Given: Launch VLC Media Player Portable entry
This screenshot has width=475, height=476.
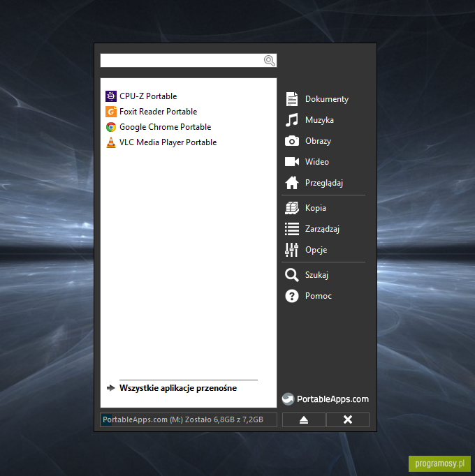Looking at the screenshot, I should point(161,142).
